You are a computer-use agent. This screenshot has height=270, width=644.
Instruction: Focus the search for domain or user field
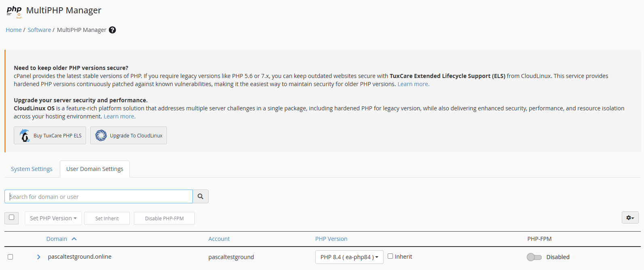99,196
